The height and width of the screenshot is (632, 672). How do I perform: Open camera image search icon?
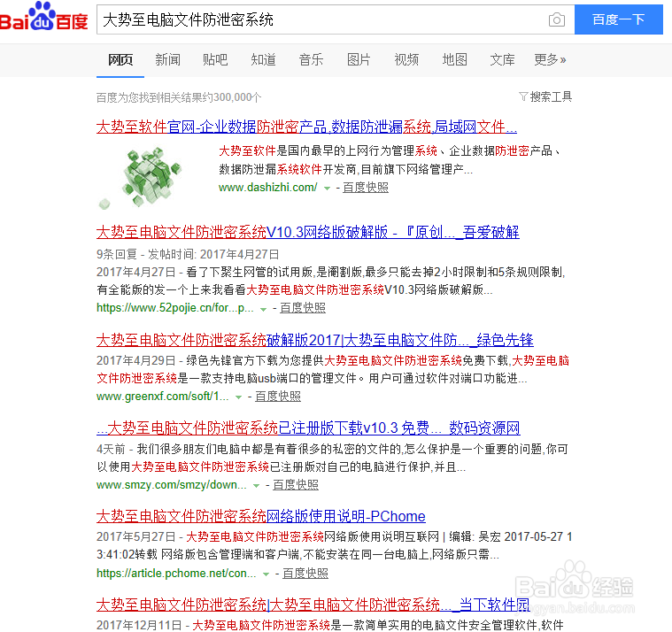point(557,19)
